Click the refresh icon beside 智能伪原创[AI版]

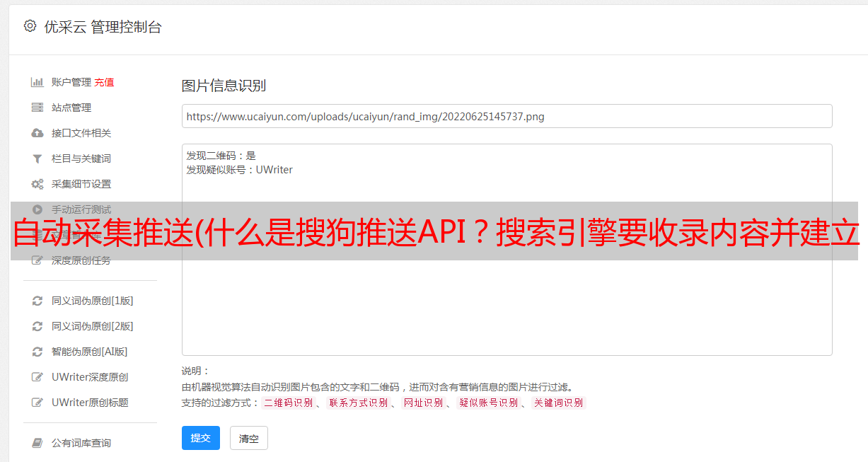[37, 352]
